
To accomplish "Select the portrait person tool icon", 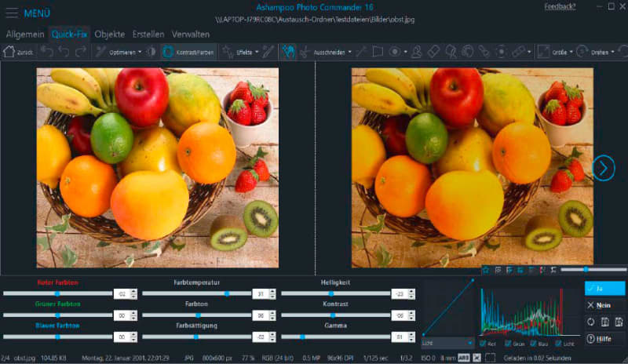I will [x=417, y=52].
